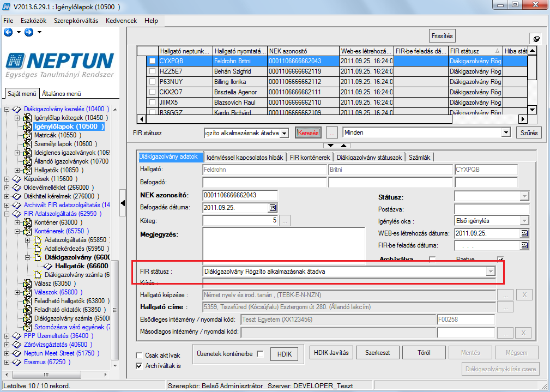Image resolution: width=550 pixels, height=392 pixels.
Task: Tick checkbox for row HZZ5E7
Action: pos(152,71)
